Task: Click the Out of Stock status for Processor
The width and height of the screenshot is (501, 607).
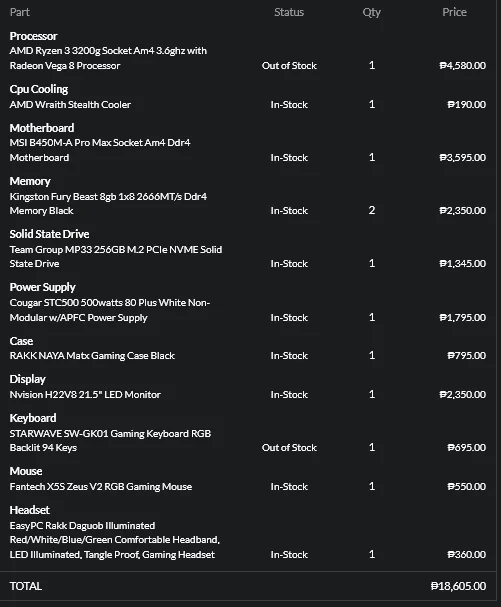Action: point(289,65)
